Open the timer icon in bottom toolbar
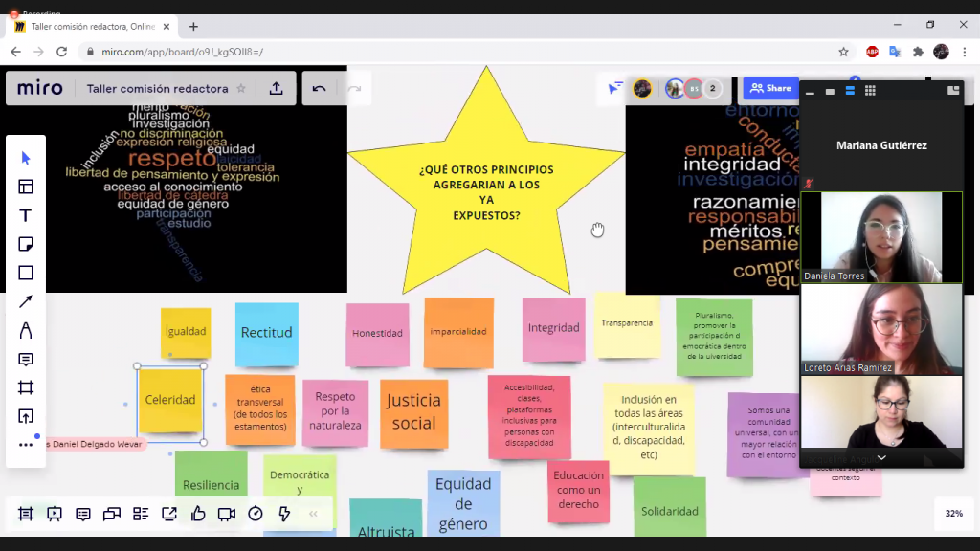 256,514
